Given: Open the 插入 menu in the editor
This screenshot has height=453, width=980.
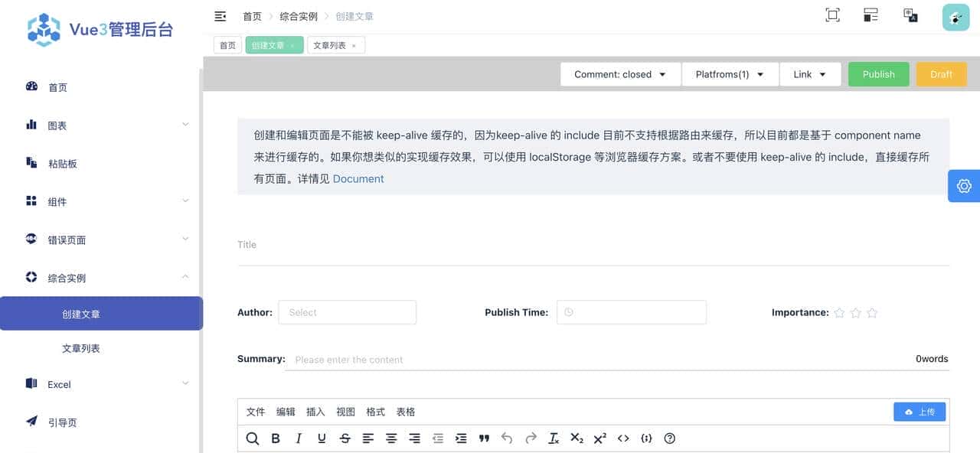Looking at the screenshot, I should point(315,412).
